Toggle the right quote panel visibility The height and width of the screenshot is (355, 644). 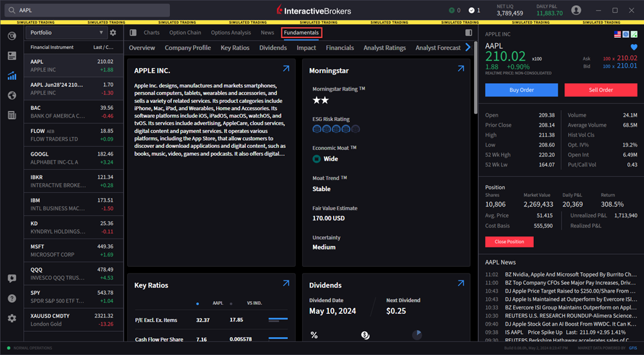click(x=469, y=32)
